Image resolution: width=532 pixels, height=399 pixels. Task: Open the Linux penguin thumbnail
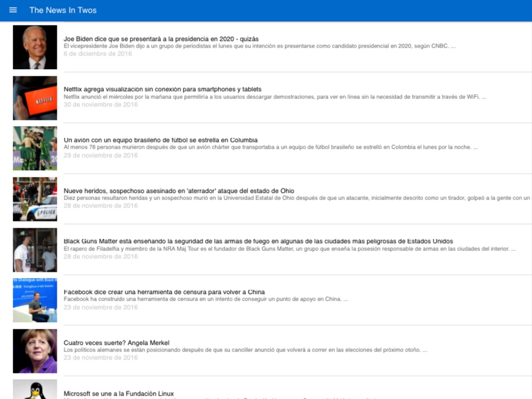[35, 389]
